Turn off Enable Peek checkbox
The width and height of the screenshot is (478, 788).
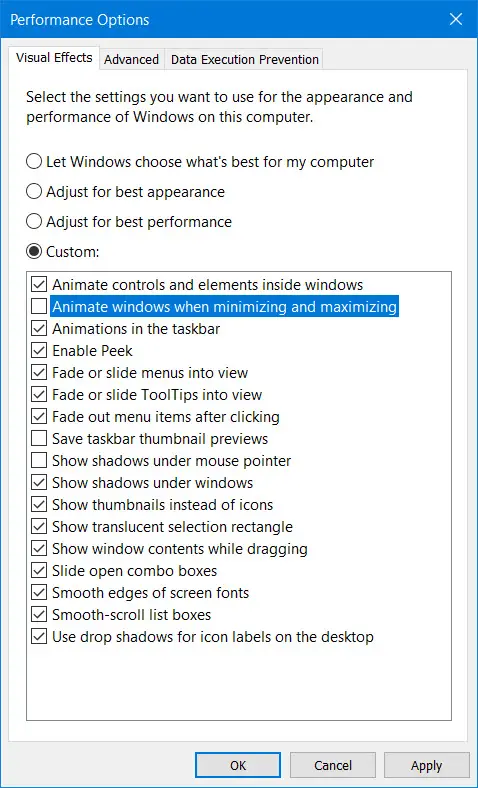(39, 350)
